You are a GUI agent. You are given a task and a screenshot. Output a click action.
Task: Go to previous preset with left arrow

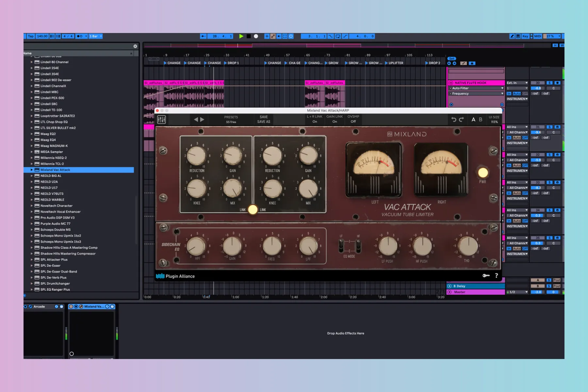pos(196,120)
